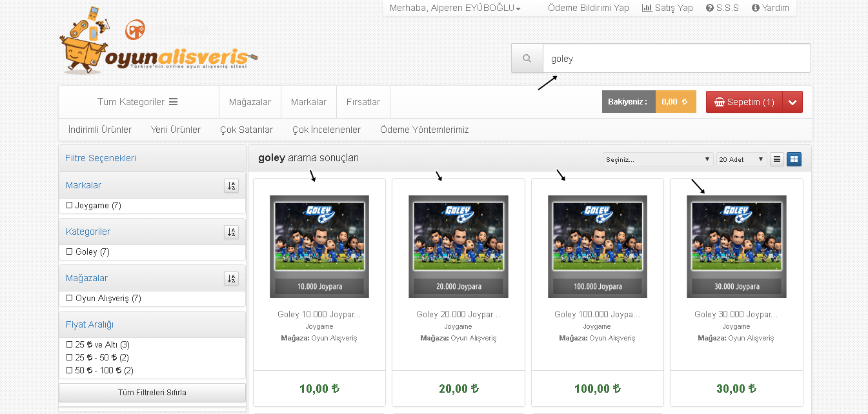Click the 100.000 Joypara product image
The width and height of the screenshot is (868, 414).
[x=598, y=246]
